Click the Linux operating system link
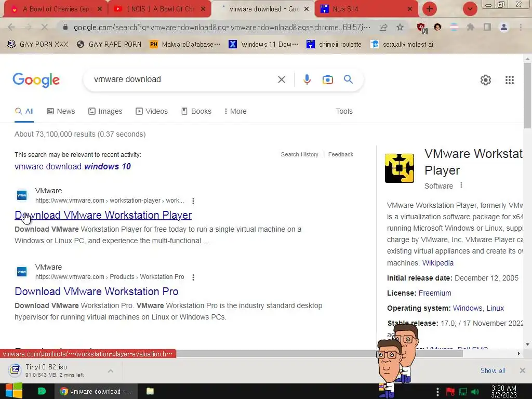 (x=495, y=309)
